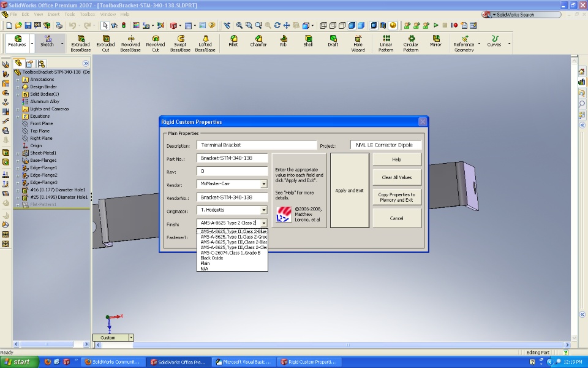Click the Rotate View icon
The width and height of the screenshot is (588, 368).
(277, 26)
